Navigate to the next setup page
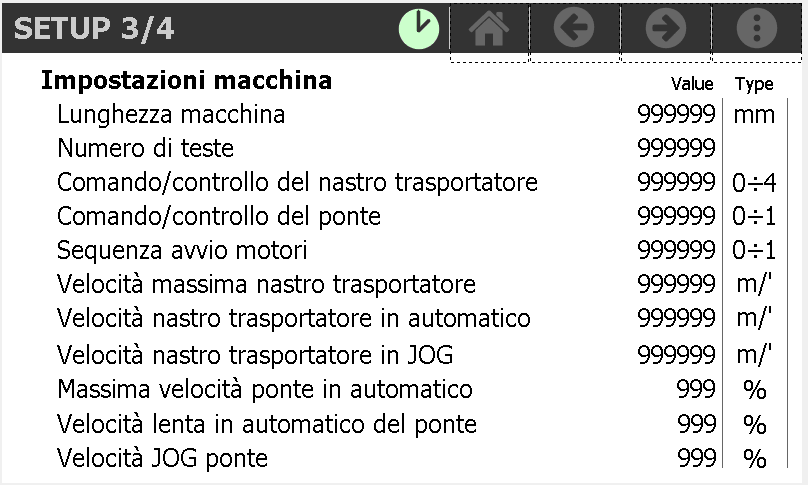The width and height of the screenshot is (808, 485). pyautogui.click(x=665, y=30)
